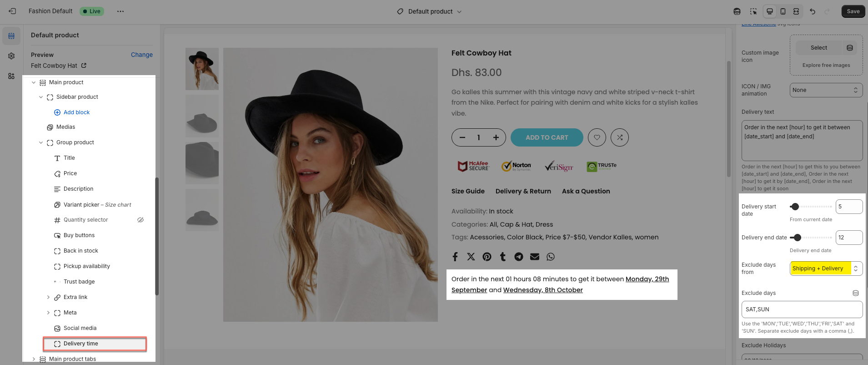Screen dimensions: 868x365
Task: Click the compare shuffle icon
Action: (x=619, y=137)
